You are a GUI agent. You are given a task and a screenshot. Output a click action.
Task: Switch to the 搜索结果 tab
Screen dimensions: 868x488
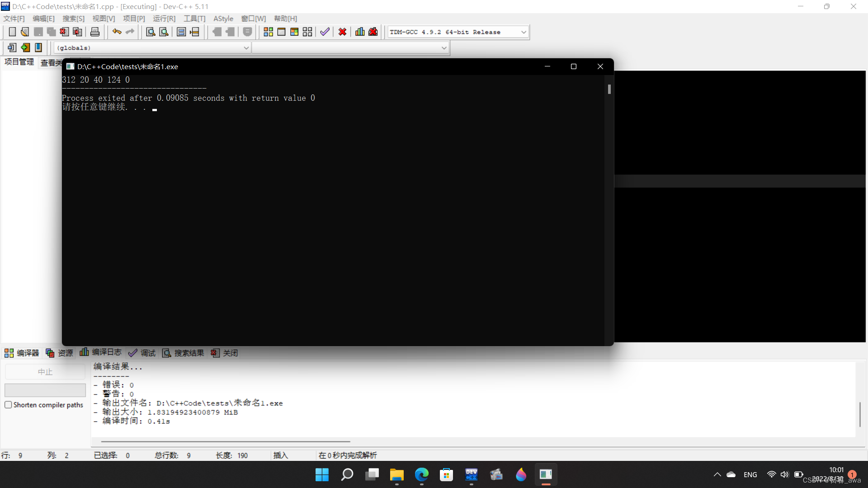click(183, 353)
